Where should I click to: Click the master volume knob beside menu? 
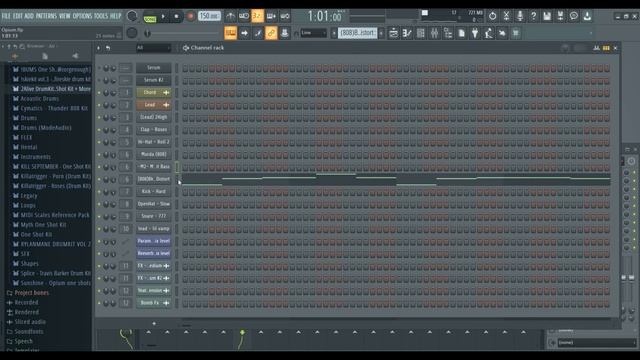[132, 16]
